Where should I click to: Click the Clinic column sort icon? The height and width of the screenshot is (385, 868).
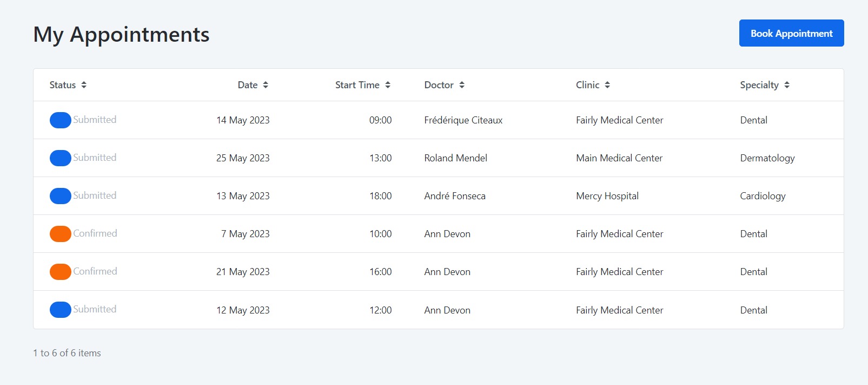(607, 85)
